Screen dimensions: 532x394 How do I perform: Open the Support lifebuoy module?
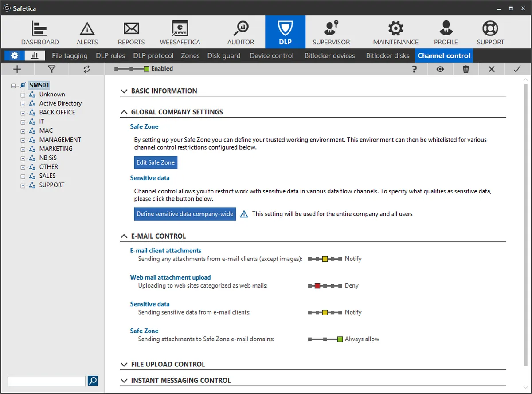pyautogui.click(x=490, y=33)
